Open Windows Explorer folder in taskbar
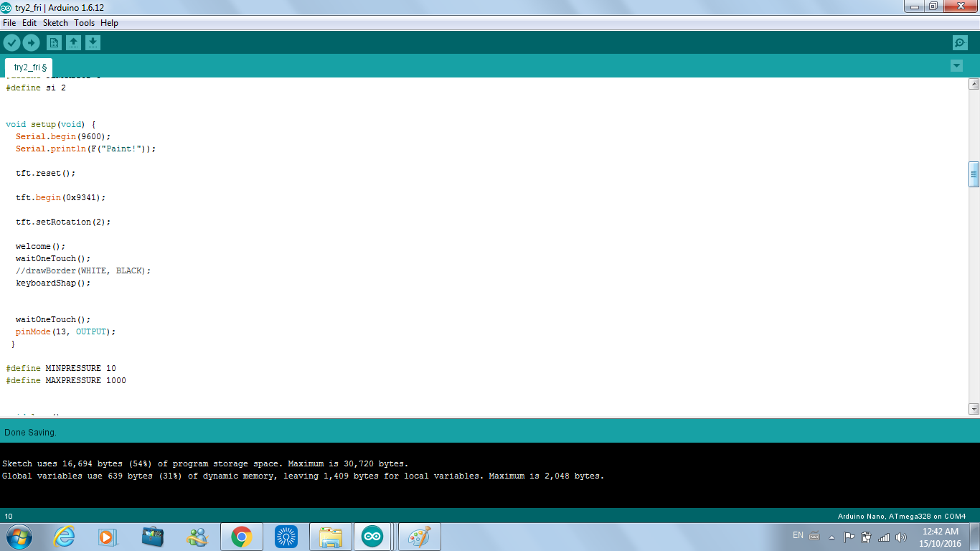 click(331, 537)
